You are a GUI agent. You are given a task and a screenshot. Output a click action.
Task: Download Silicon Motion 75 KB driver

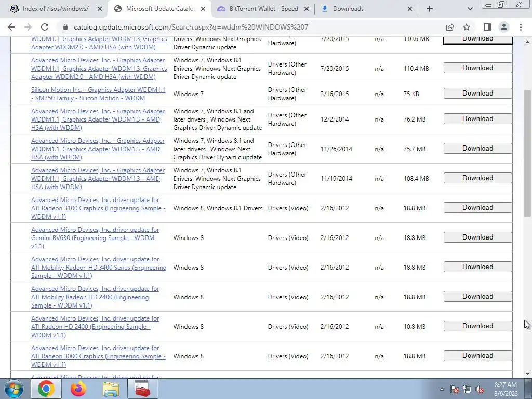coord(478,94)
